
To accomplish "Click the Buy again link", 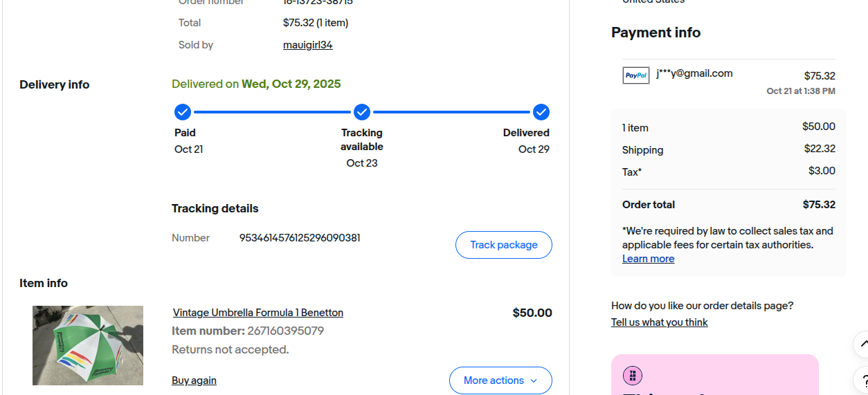I will point(194,380).
